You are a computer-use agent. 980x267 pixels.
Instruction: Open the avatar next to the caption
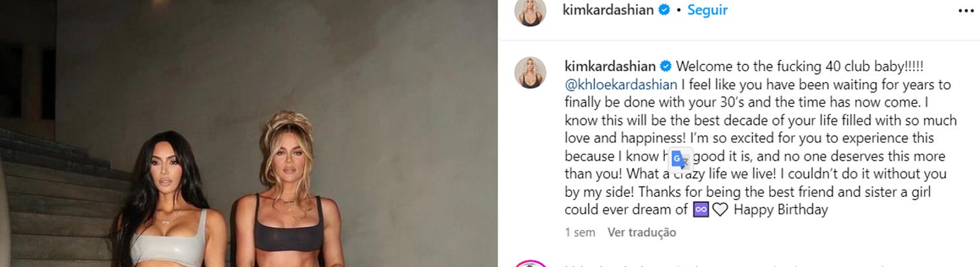[x=530, y=73]
